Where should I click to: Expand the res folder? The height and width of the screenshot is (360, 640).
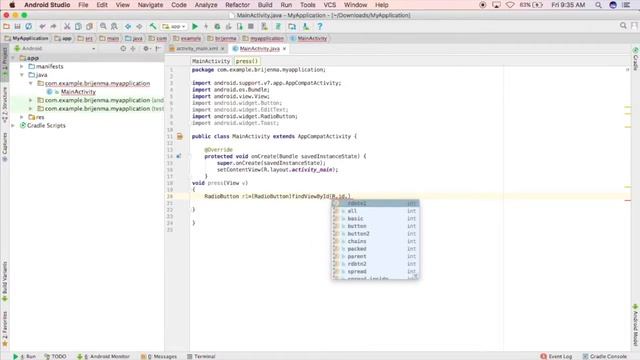(x=22, y=117)
